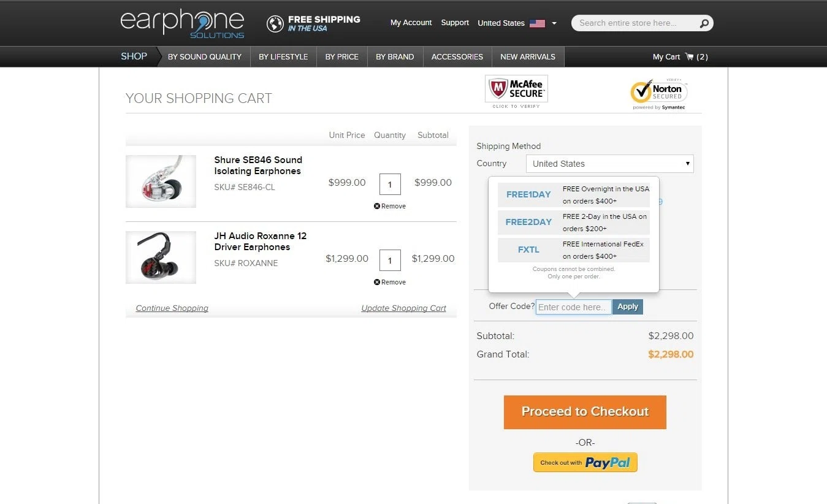
Task: Open My Account link
Action: point(411,23)
